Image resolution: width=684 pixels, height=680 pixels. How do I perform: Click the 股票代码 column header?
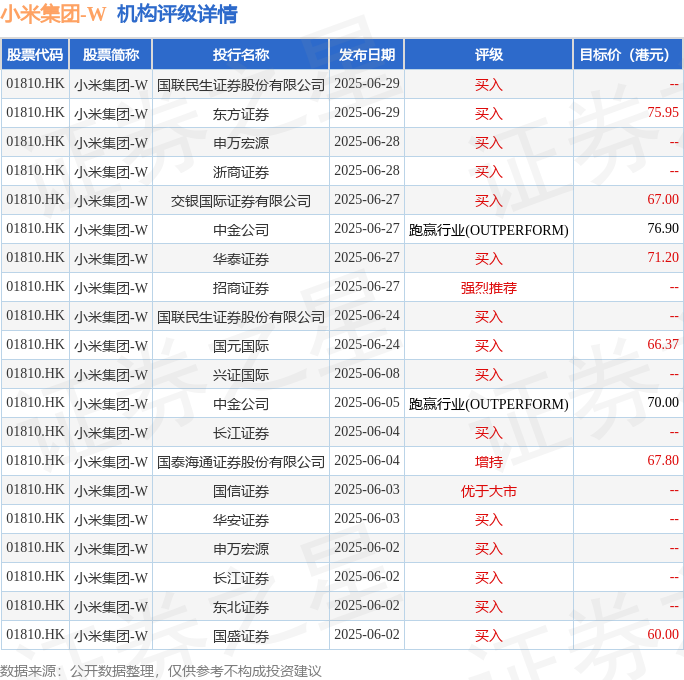(35, 55)
